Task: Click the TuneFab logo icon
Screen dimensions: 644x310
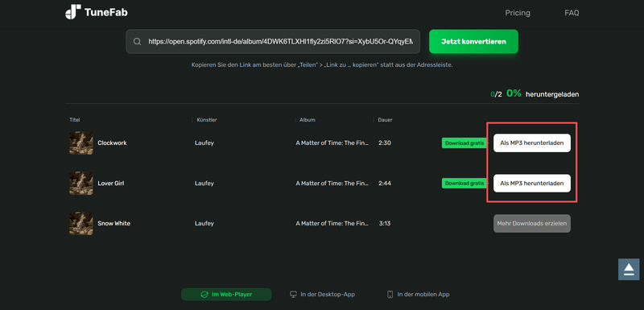Action: coord(73,12)
